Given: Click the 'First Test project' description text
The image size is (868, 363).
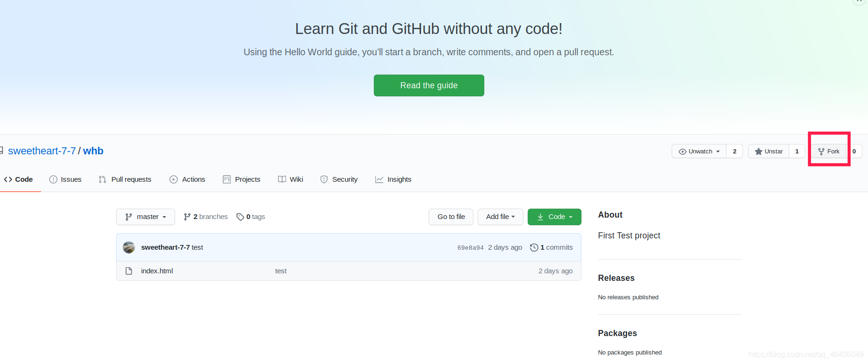Looking at the screenshot, I should 629,236.
